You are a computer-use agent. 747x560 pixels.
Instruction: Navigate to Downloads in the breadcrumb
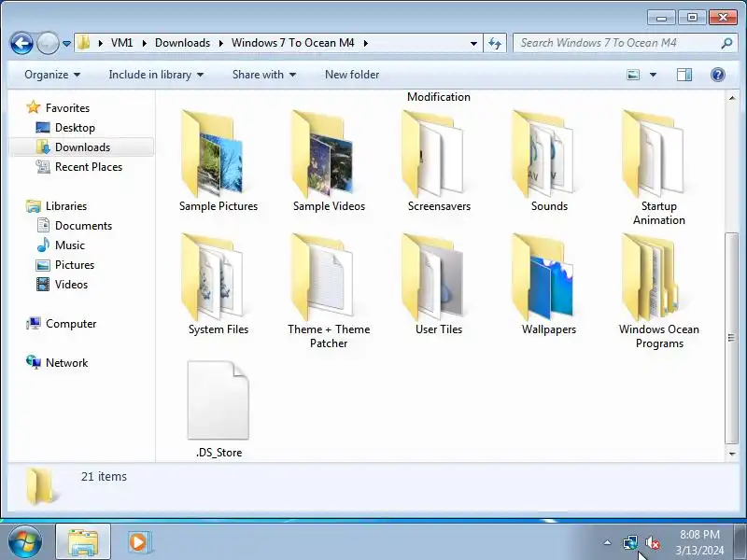click(182, 43)
